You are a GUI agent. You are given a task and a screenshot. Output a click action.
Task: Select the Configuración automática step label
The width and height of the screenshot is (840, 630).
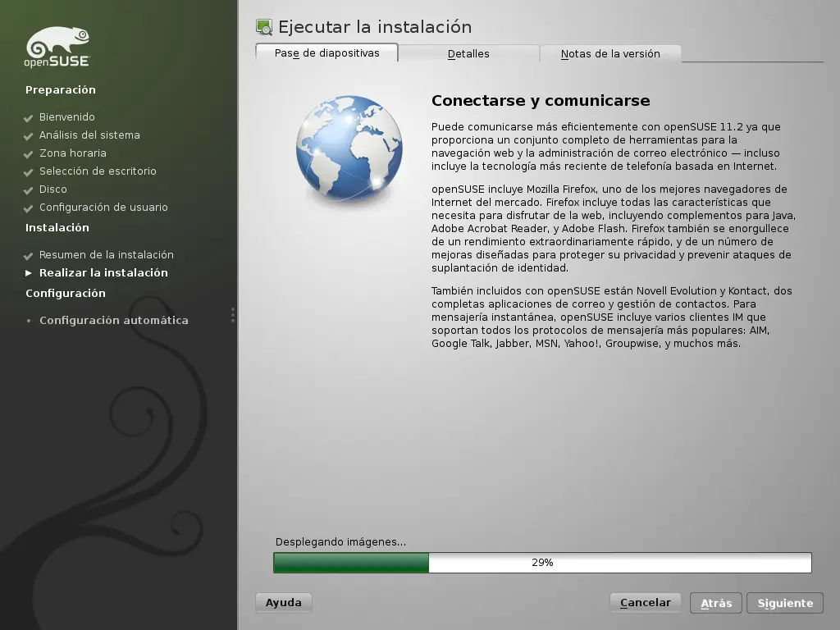[114, 321]
